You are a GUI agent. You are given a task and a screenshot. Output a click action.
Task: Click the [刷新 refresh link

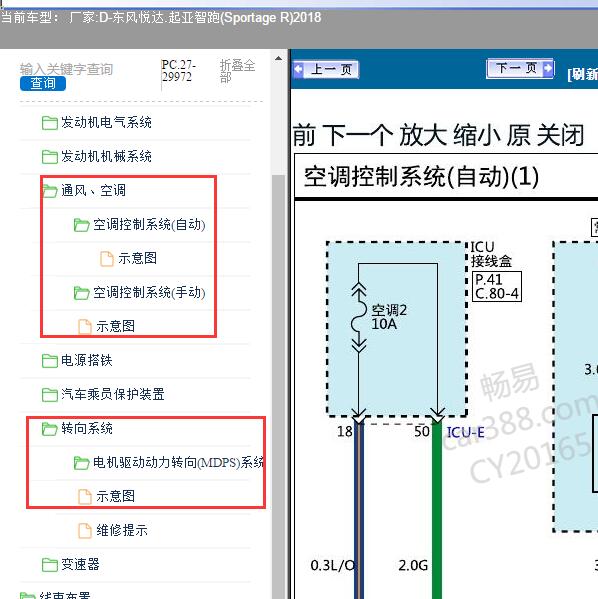(x=583, y=74)
